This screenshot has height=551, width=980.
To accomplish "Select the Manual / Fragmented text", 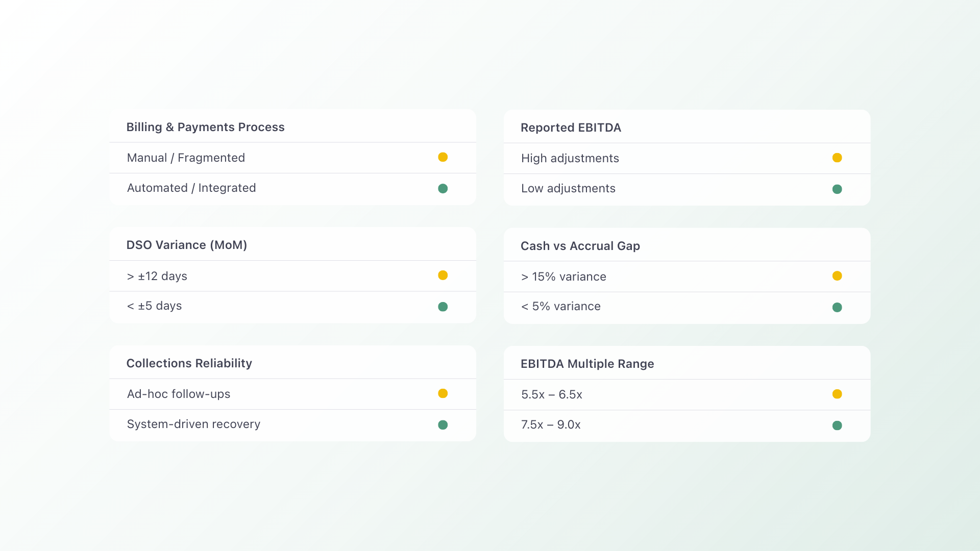I will [x=186, y=158].
